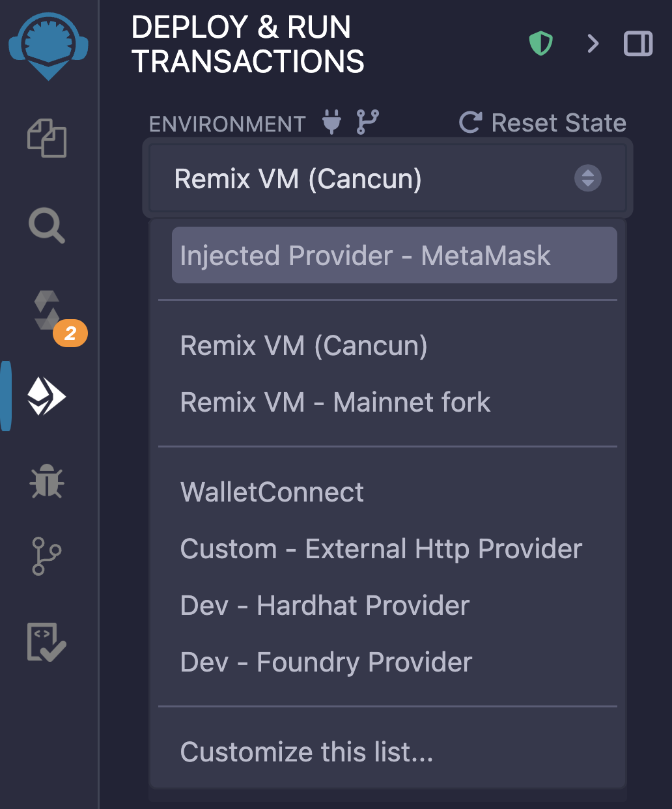Click the environment plug icon

pyautogui.click(x=332, y=122)
